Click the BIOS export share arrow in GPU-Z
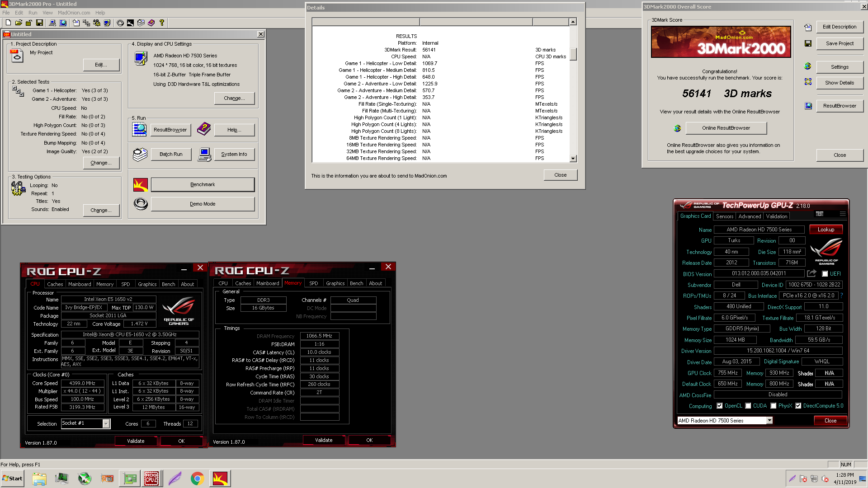This screenshot has height=488, width=868. 811,273
